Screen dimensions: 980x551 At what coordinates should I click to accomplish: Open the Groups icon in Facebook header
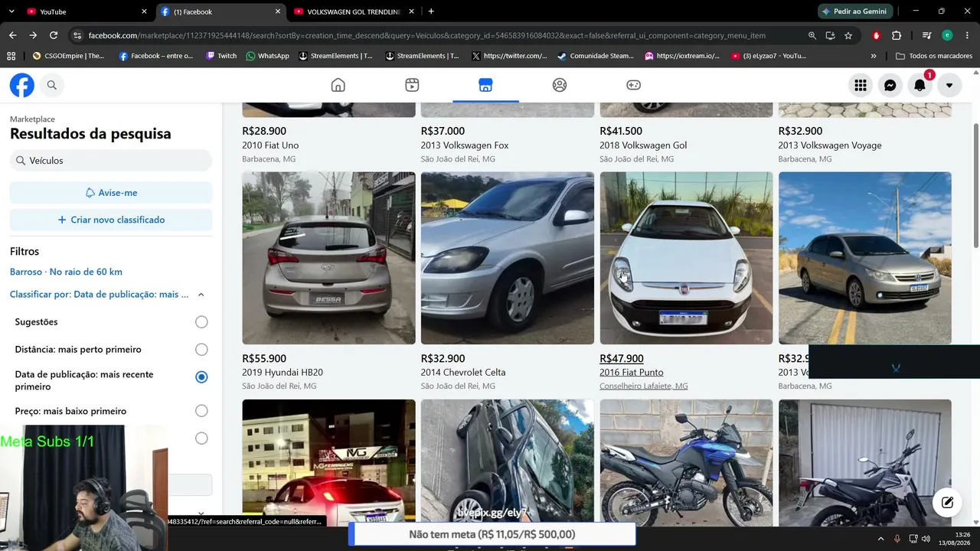coord(560,85)
